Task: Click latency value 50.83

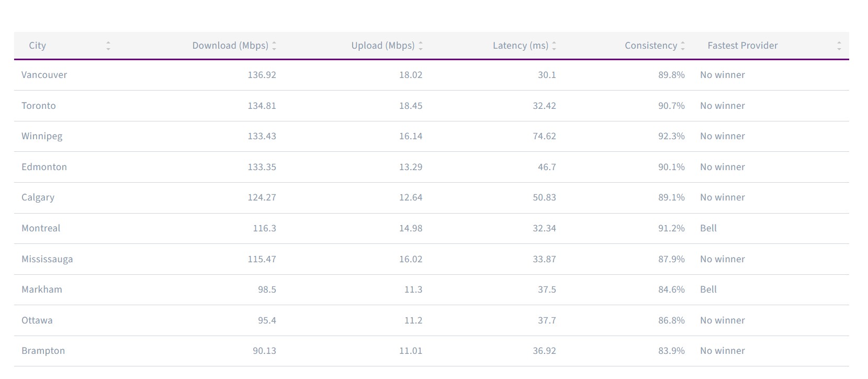Action: tap(544, 197)
